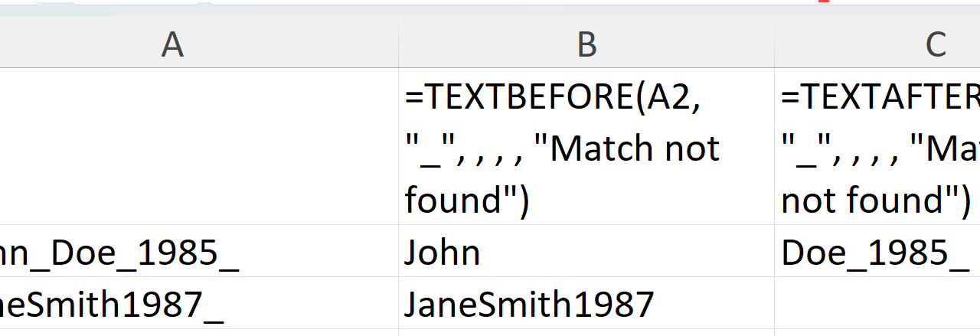Select the empty column C cell beside JaneSmith1987
980x336 pixels.
point(877,304)
